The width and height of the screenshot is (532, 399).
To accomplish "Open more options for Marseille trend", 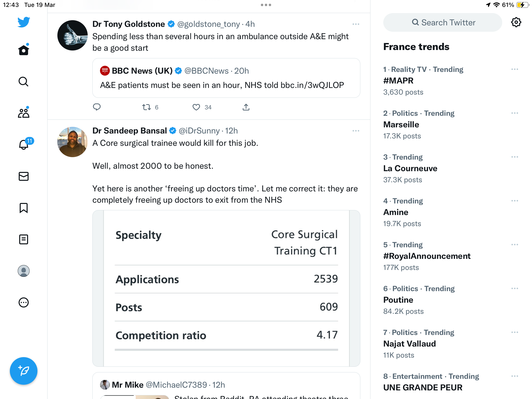I will click(515, 113).
